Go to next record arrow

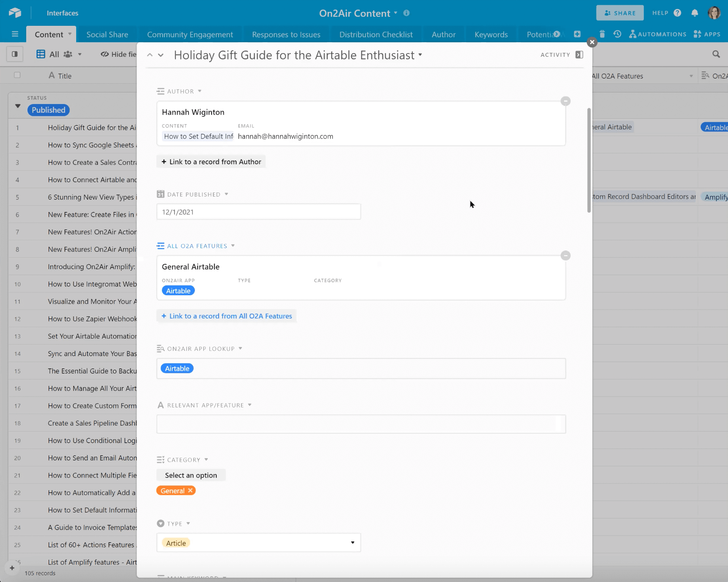coord(161,55)
